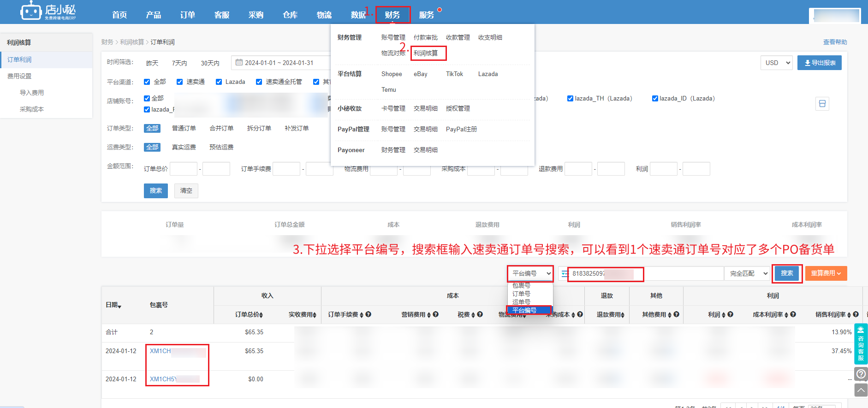Toggle the 全部 store account checkbox
The height and width of the screenshot is (408, 868).
click(147, 98)
